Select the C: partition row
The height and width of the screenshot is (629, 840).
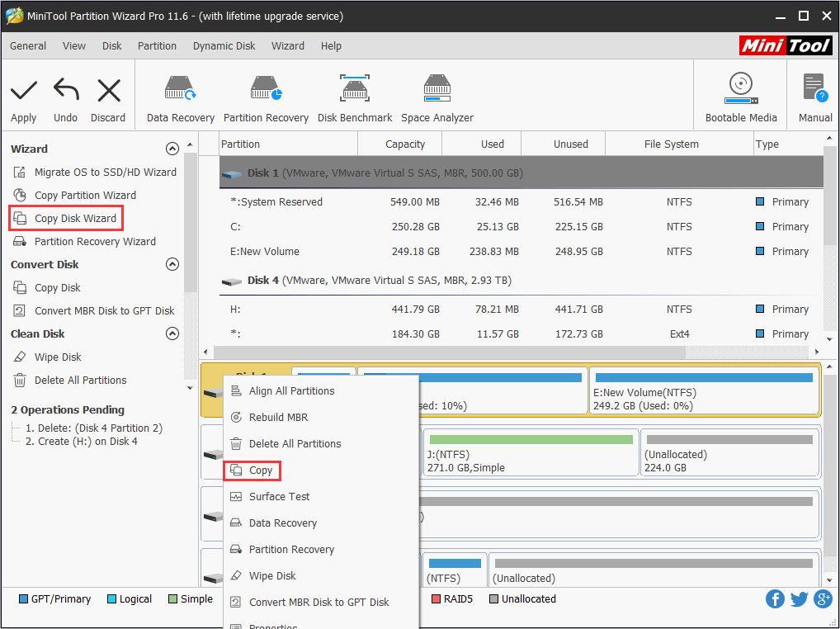coord(521,227)
